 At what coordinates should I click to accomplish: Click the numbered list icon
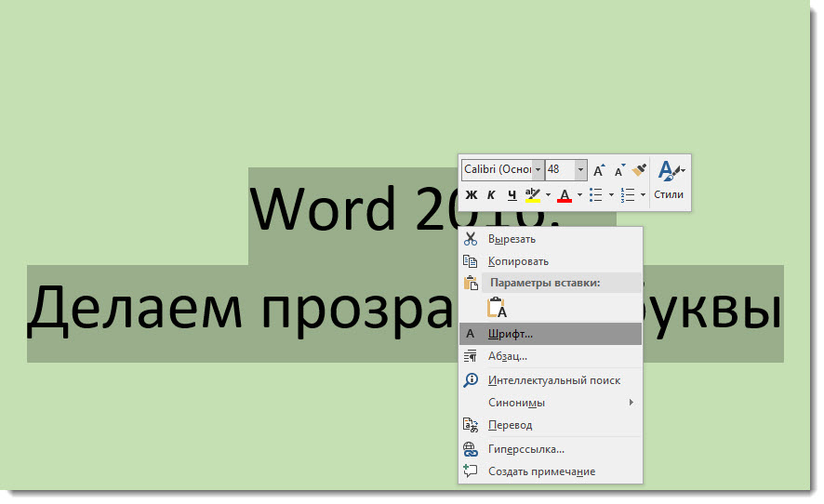[x=628, y=195]
